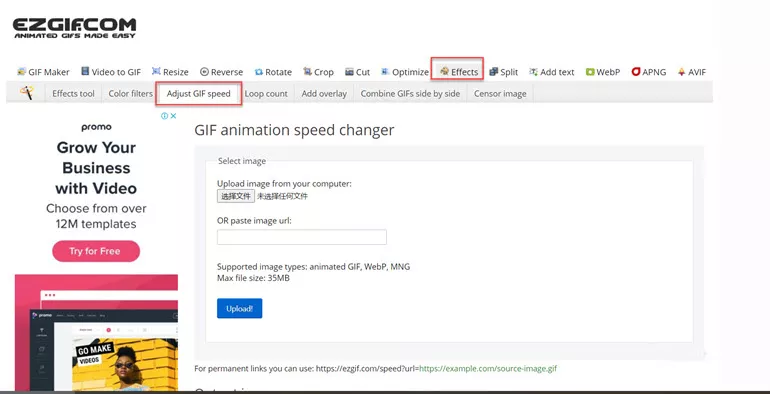Screen dimensions: 770x394
Task: Open the Effects menu item
Action: [x=459, y=72]
